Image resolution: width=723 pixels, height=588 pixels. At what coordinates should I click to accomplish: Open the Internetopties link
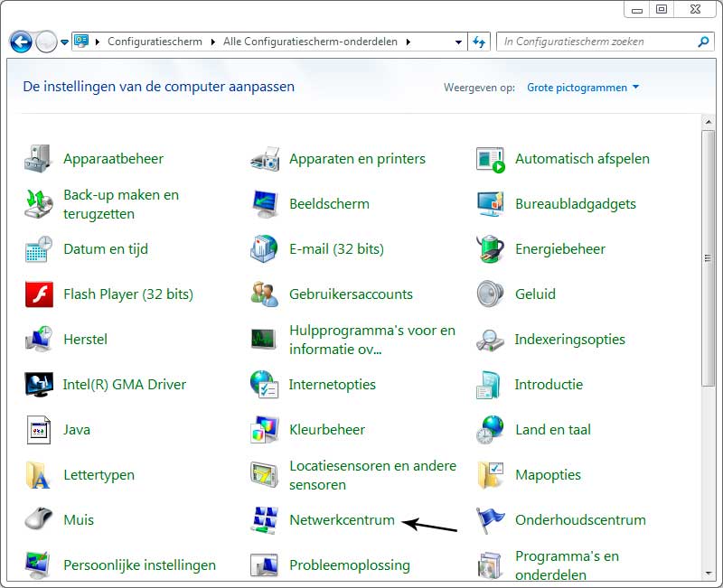click(333, 385)
